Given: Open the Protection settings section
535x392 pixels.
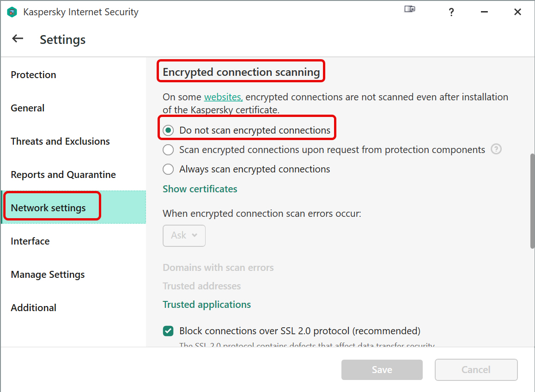Looking at the screenshot, I should click(x=33, y=75).
